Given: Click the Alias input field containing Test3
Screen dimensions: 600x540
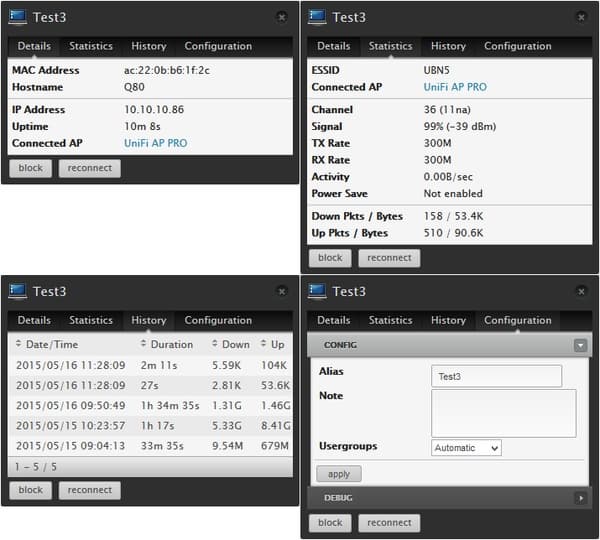Looking at the screenshot, I should coord(496,377).
